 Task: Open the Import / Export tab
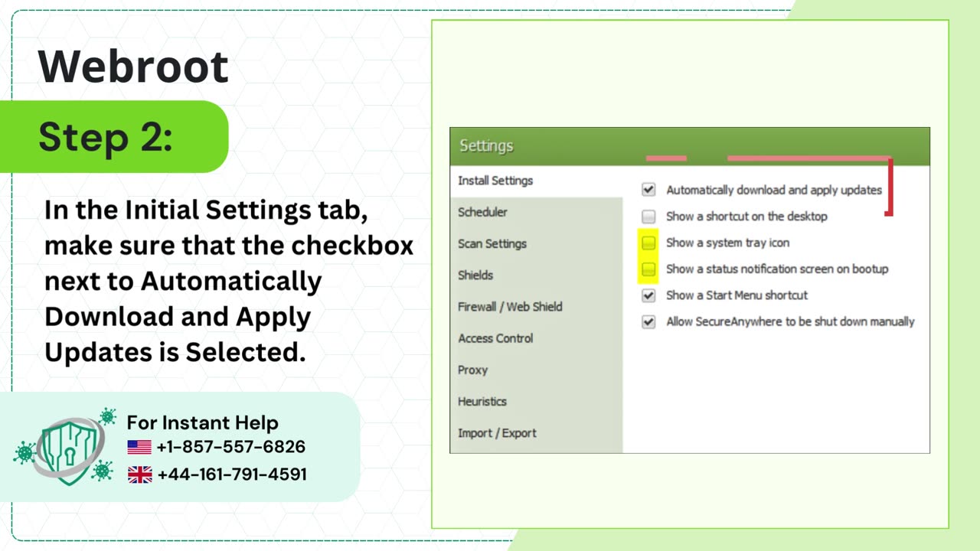pos(536,433)
